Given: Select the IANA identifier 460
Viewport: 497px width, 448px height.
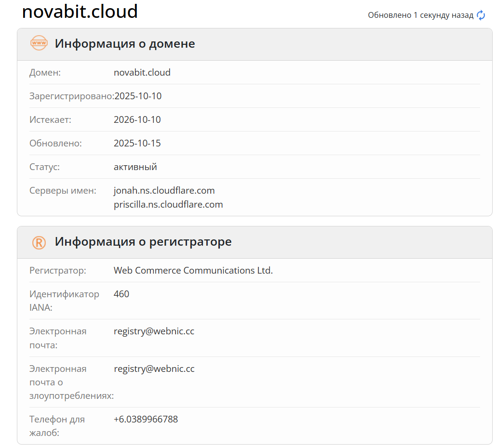Looking at the screenshot, I should [120, 294].
